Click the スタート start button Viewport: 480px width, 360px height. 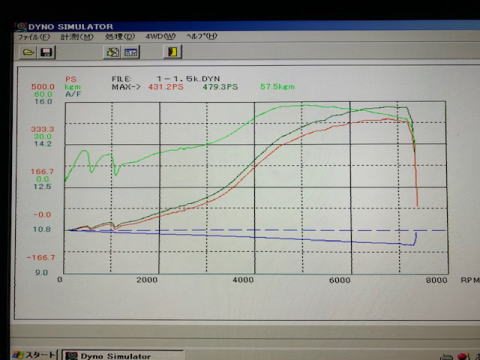point(35,355)
